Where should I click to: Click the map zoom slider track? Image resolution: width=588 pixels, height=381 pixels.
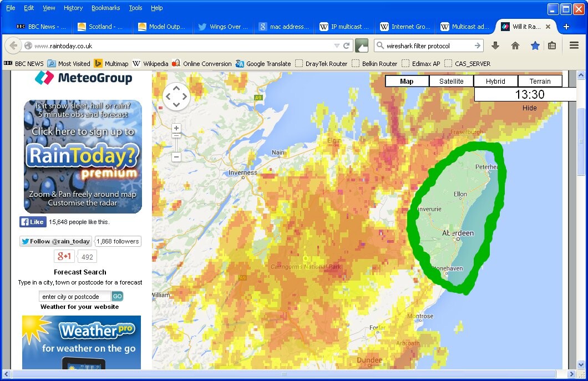coord(176,143)
